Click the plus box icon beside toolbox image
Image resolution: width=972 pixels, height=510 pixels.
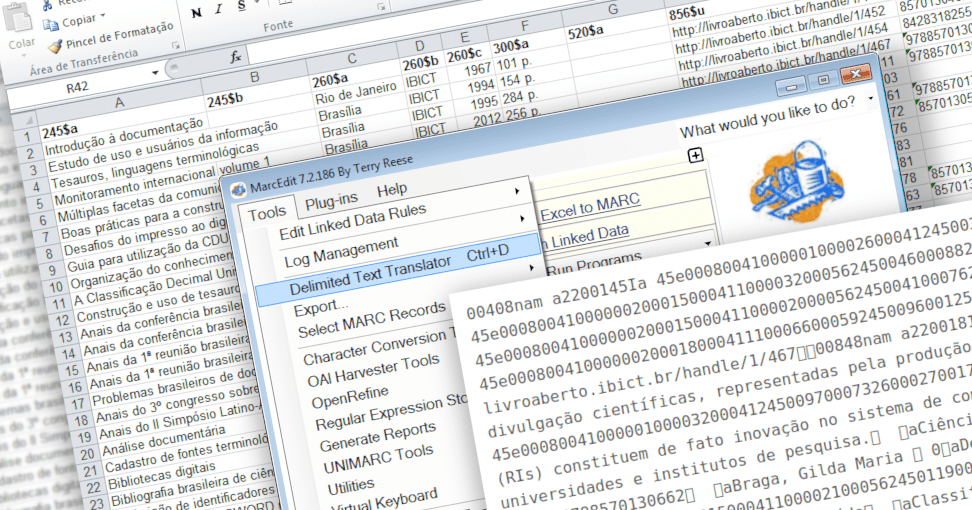coord(696,155)
